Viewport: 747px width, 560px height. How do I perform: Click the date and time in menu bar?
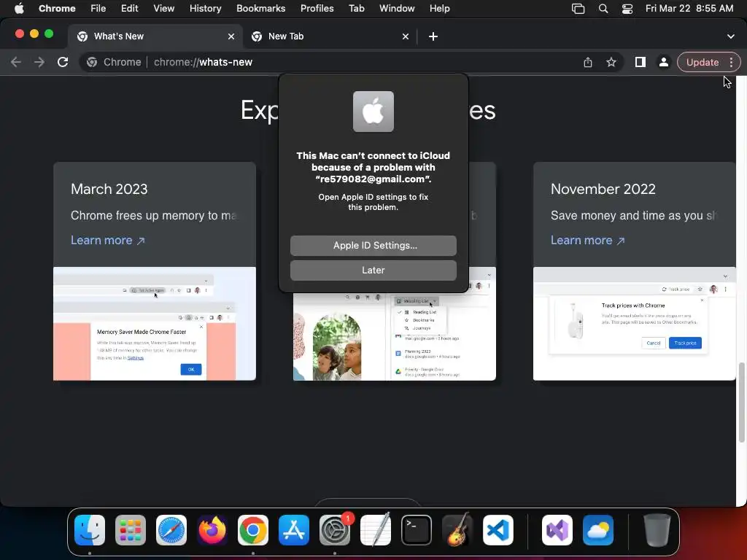tap(689, 9)
